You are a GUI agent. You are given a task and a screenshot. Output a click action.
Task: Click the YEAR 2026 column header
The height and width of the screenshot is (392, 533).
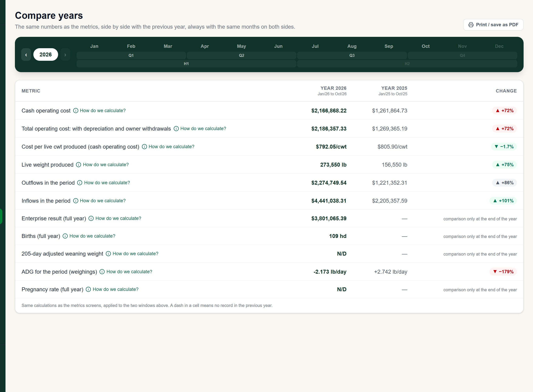[332, 91]
